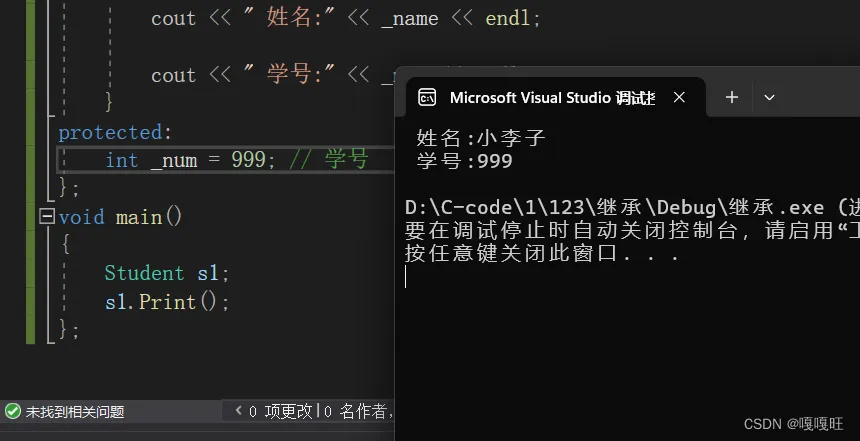The width and height of the screenshot is (860, 441).
Task: Click the Student s1; declaration line
Action: [x=167, y=273]
